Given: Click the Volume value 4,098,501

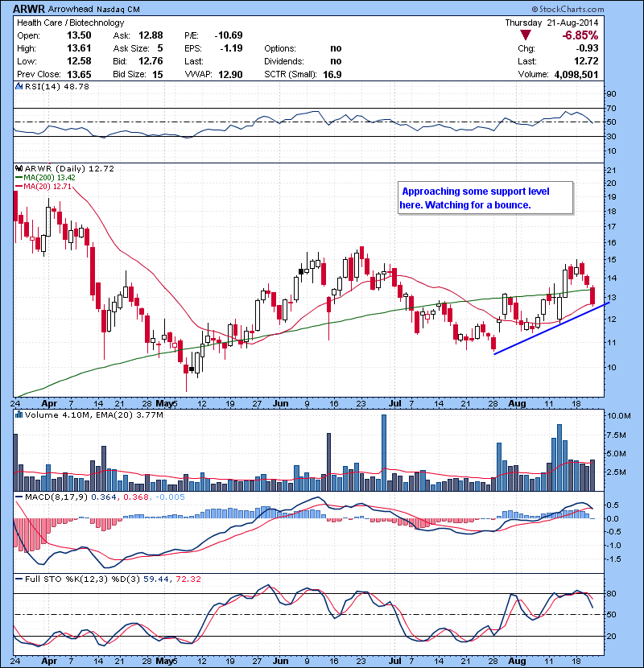Looking at the screenshot, I should click(576, 74).
